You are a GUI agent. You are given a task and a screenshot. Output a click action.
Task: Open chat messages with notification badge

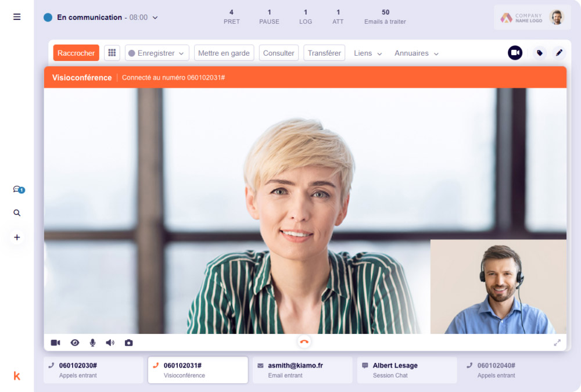coord(17,189)
